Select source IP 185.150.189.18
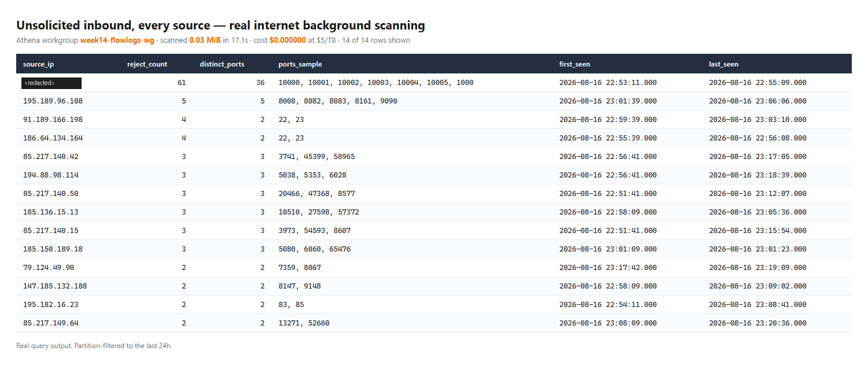Viewport: 868px width, 366px height. coord(53,249)
